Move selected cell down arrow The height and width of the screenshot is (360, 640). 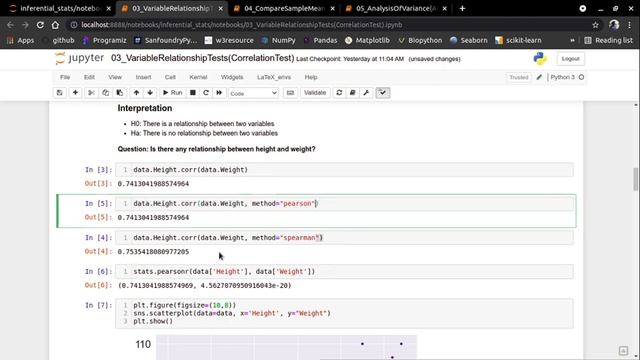[150, 93]
